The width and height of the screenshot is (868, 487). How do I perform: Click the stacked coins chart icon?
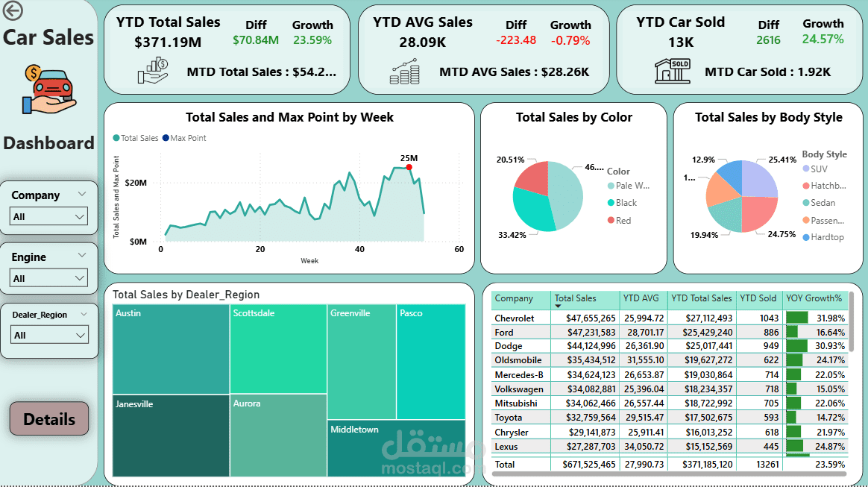pos(405,72)
